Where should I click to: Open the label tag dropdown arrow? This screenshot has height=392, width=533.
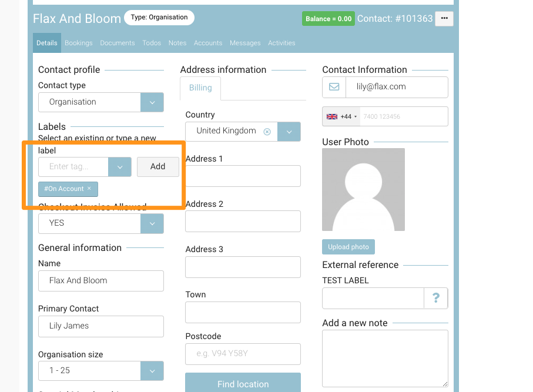pos(119,167)
